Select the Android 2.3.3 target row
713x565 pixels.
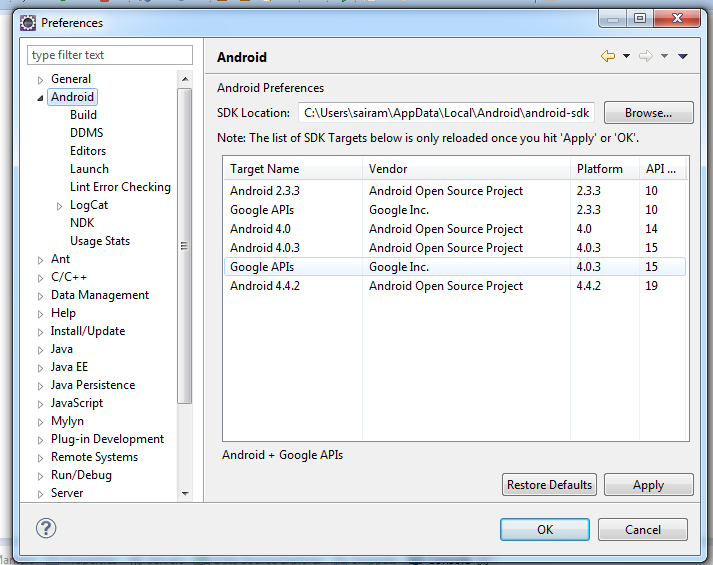[x=455, y=191]
